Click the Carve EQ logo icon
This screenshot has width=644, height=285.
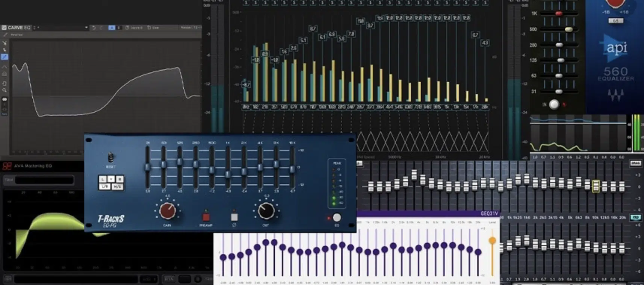pos(4,28)
